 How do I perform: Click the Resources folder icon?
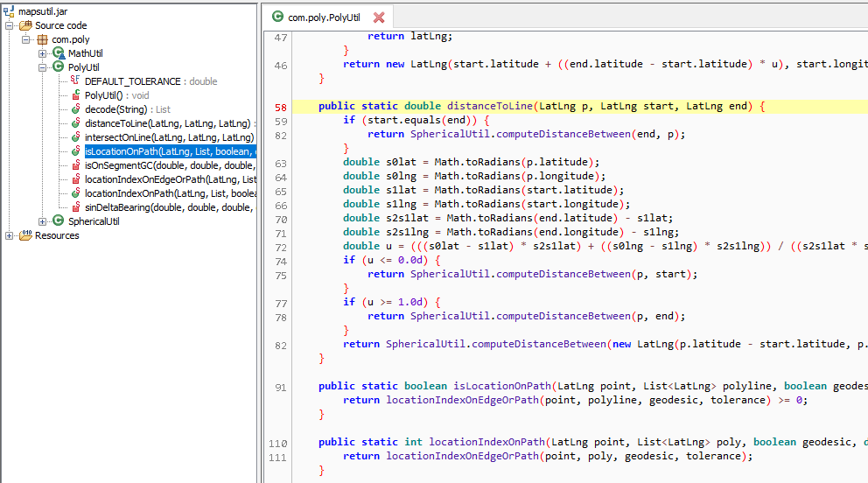click(x=25, y=235)
